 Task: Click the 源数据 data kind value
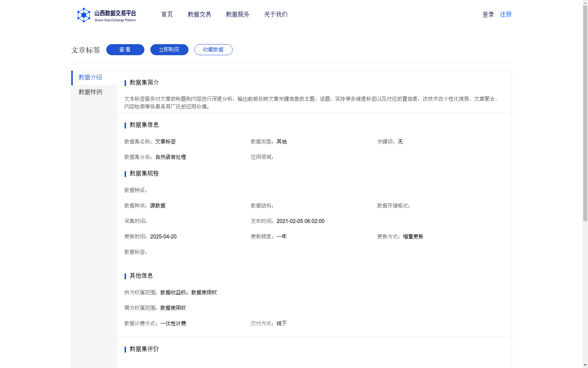tap(158, 206)
